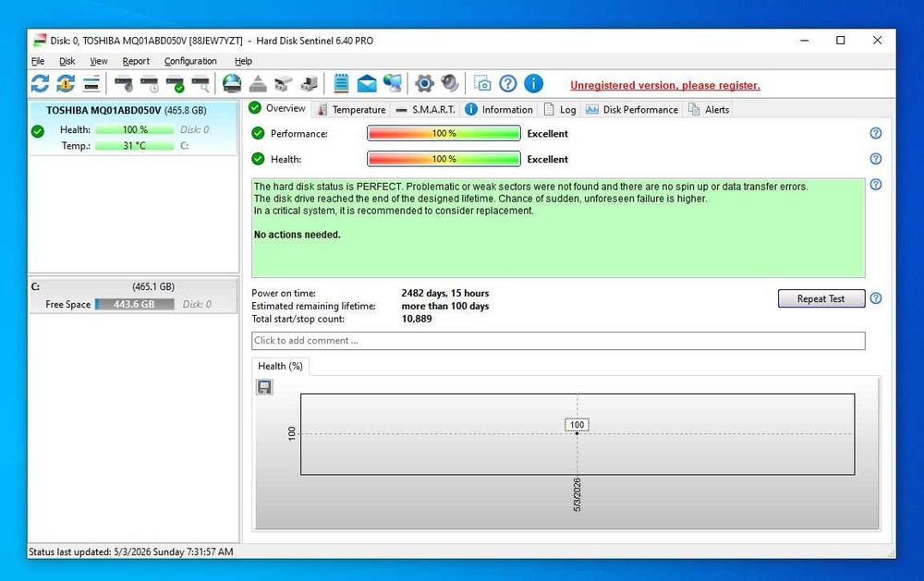Click the 100 data point label on graph
The width and height of the screenshot is (924, 581).
577,425
